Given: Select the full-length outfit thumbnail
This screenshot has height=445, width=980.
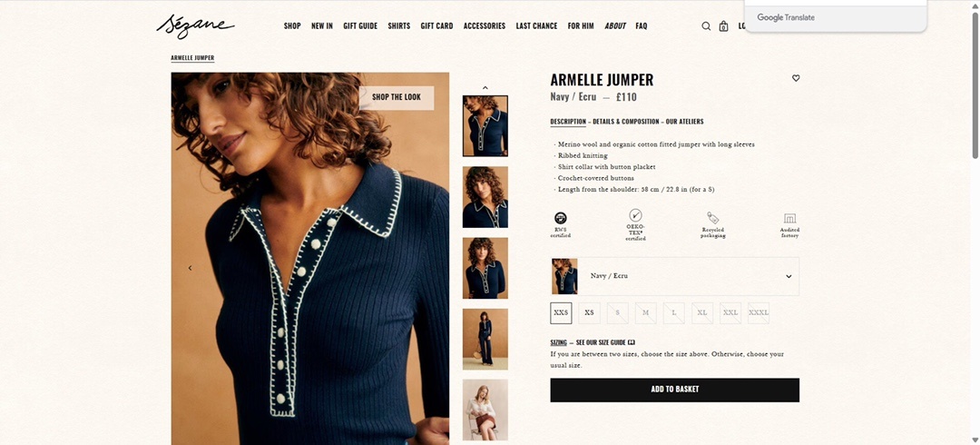Looking at the screenshot, I should (485, 339).
